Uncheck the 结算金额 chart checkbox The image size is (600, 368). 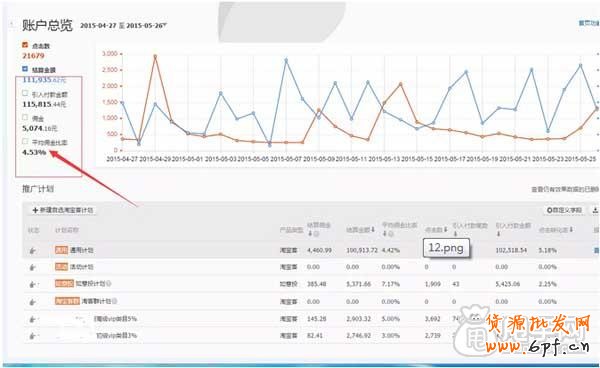pyautogui.click(x=25, y=69)
